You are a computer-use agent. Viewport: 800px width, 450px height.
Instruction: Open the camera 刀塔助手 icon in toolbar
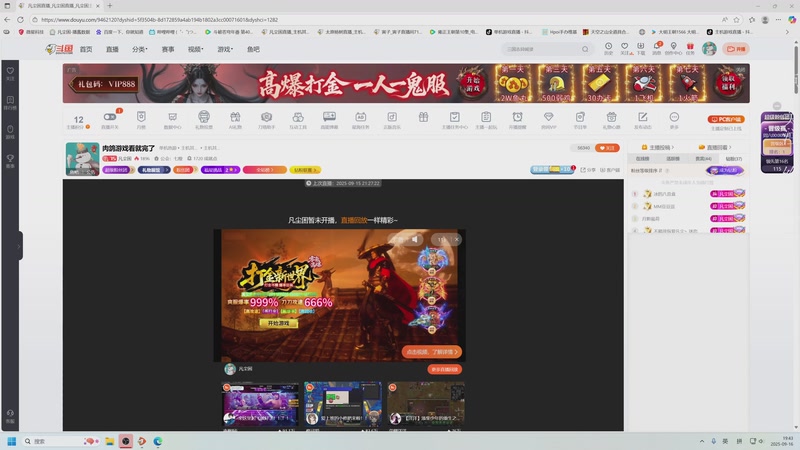(266, 120)
